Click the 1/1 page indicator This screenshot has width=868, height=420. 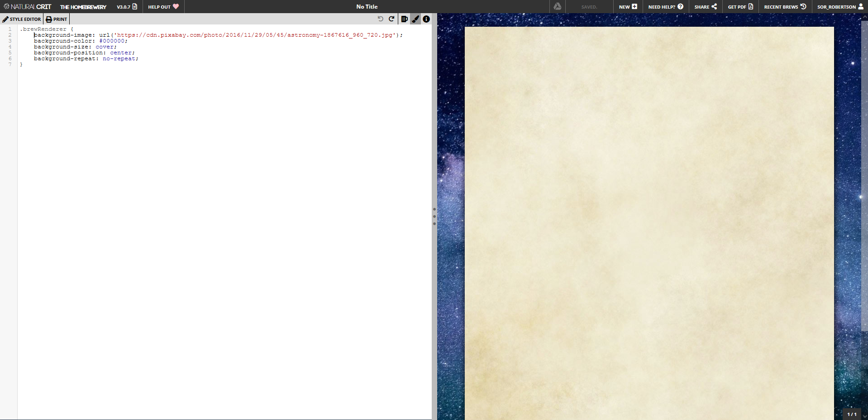851,414
